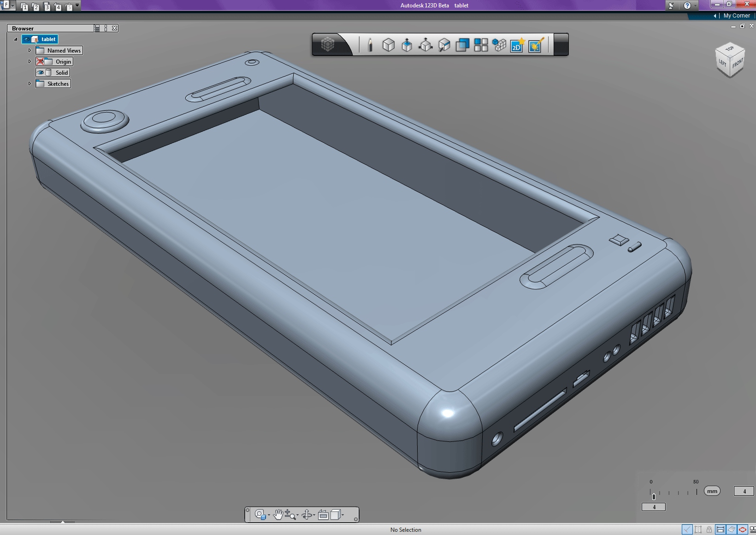Open the visual style dropdown arrow
756x535 pixels.
(343, 515)
